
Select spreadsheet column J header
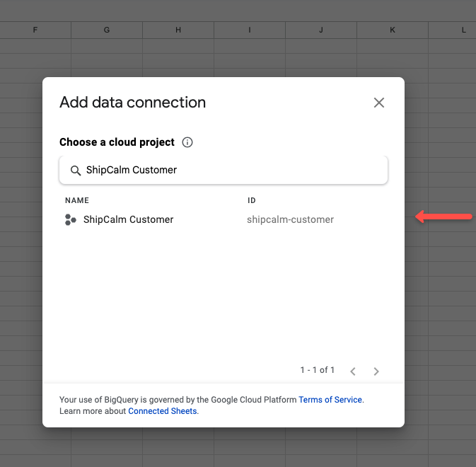click(321, 30)
